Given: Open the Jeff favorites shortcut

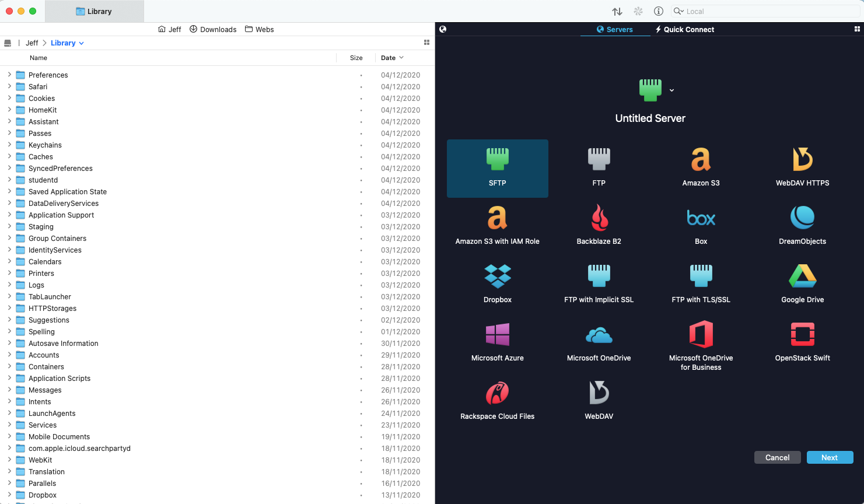Looking at the screenshot, I should tap(170, 29).
